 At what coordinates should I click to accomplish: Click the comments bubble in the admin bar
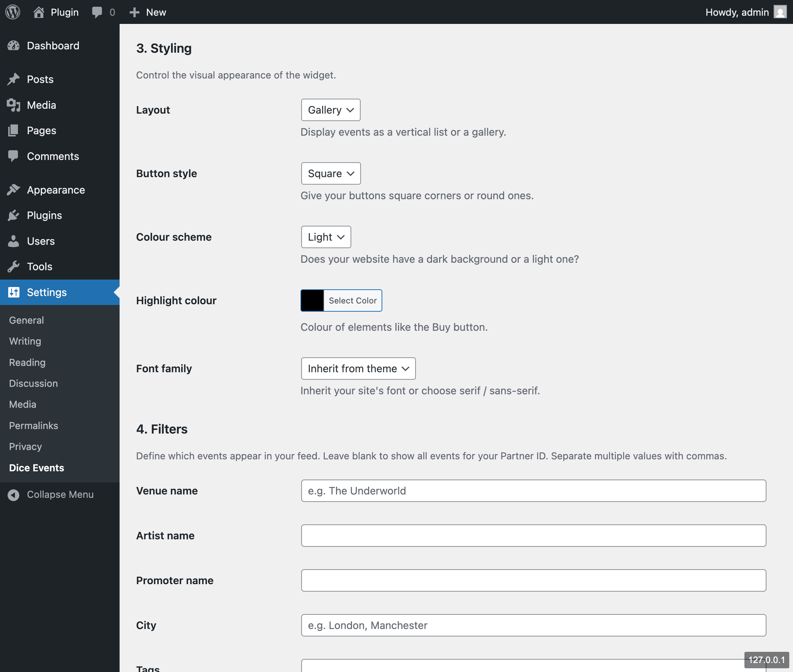click(98, 12)
